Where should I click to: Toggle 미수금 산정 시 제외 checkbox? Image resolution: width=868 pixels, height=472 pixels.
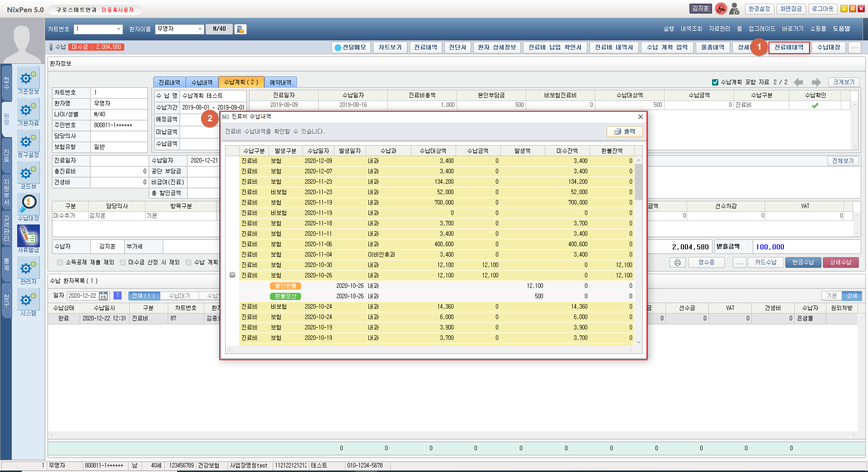(123, 262)
